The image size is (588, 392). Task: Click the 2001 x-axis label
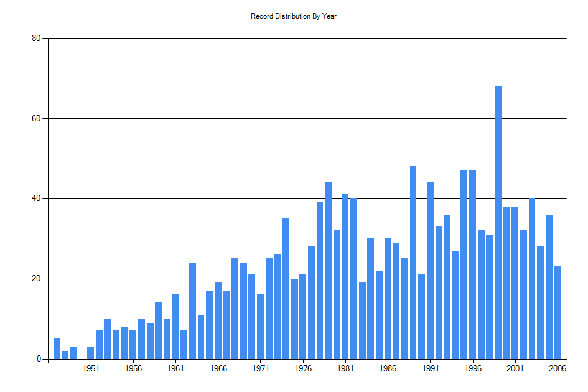[x=515, y=368]
